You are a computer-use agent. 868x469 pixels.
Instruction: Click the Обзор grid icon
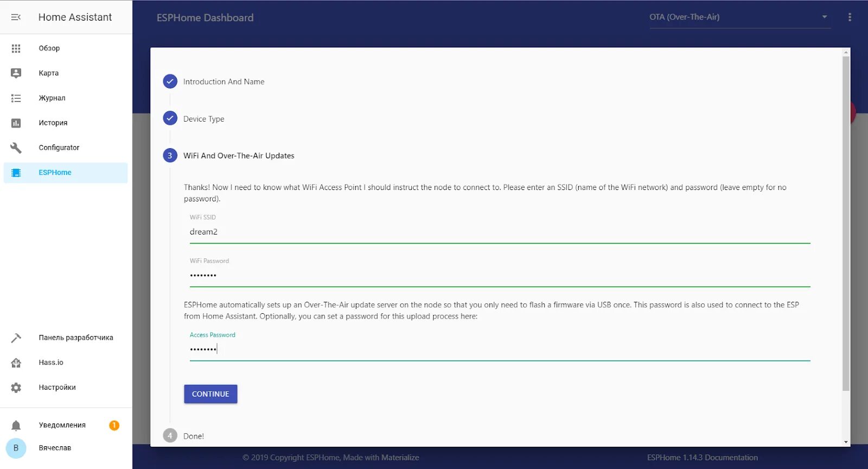(x=16, y=48)
